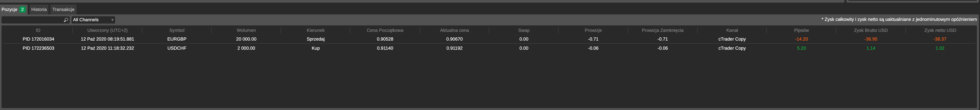
Task: Click the EURGBP symbol cell
Action: coord(177,39)
